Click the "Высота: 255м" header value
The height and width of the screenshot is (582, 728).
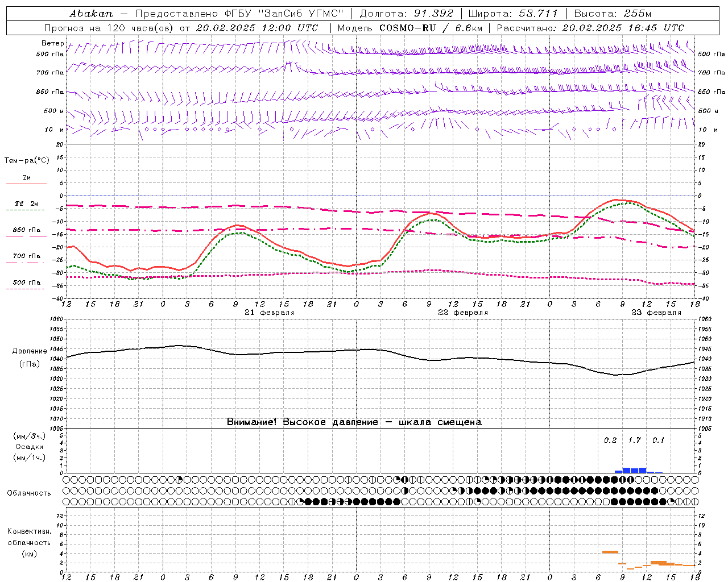click(x=613, y=13)
